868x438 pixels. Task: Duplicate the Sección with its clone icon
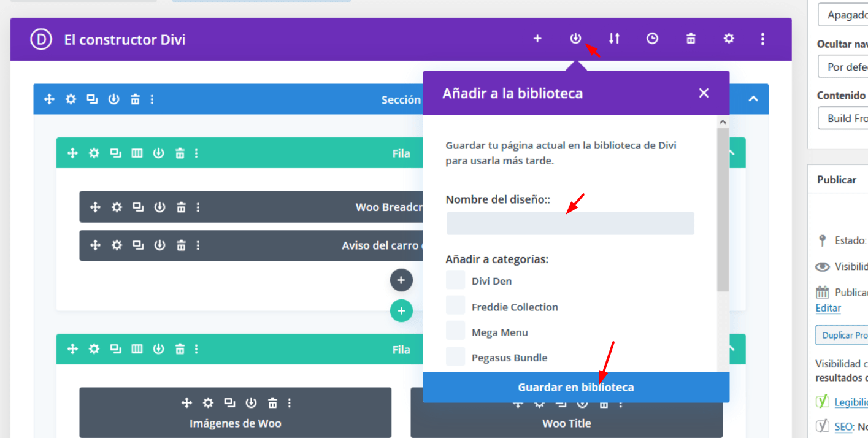click(x=92, y=99)
